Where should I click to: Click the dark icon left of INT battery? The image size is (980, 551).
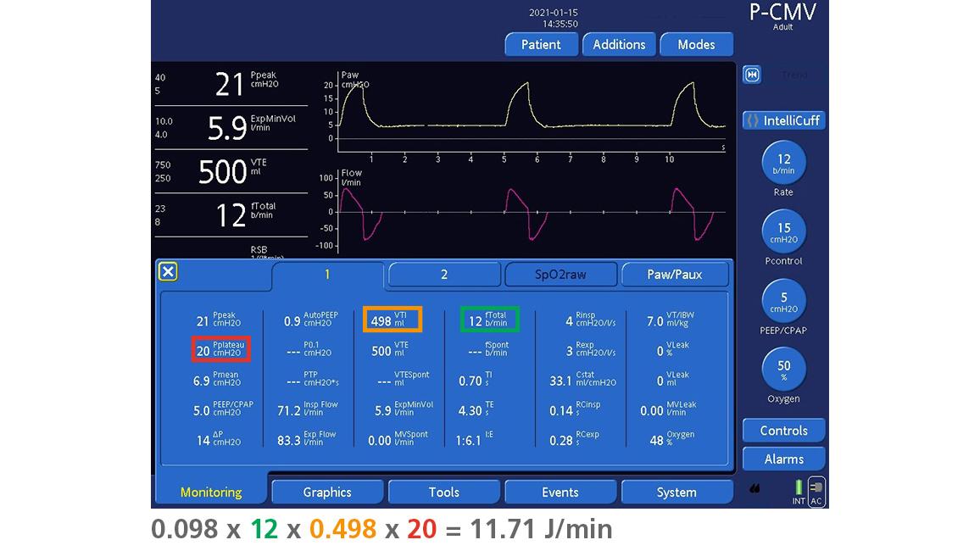tap(755, 488)
